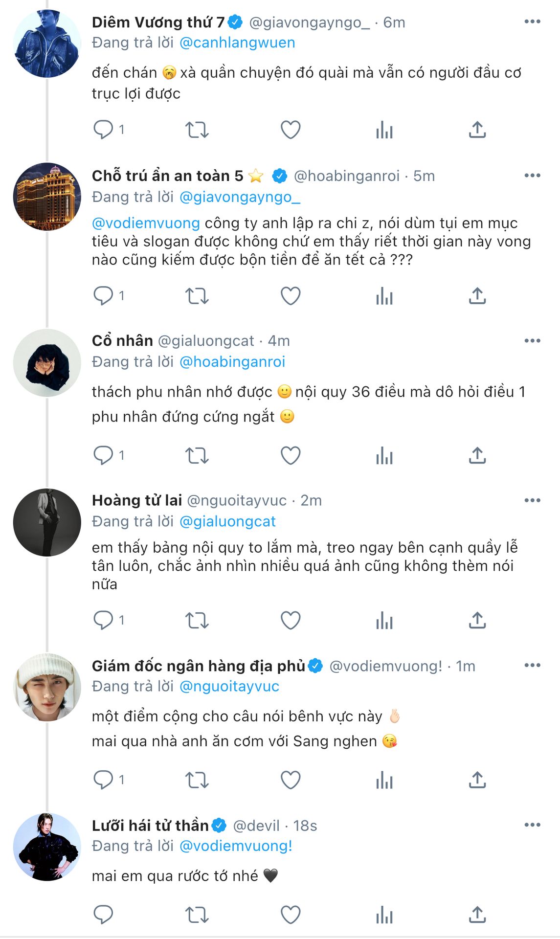This screenshot has width=560, height=939.
Task: View analytics on Diêm Vương thứ 7's tweet
Action: pyautogui.click(x=384, y=130)
